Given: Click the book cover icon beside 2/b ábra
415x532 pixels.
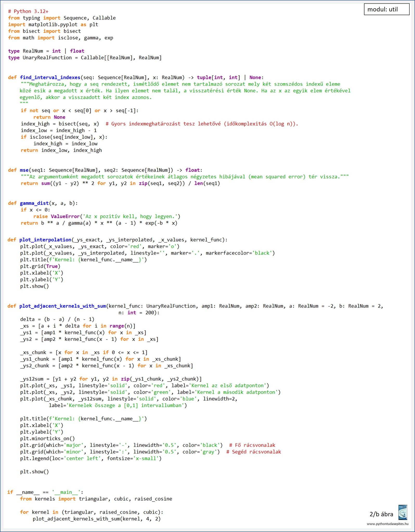Looking at the screenshot, I should (x=403, y=512).
